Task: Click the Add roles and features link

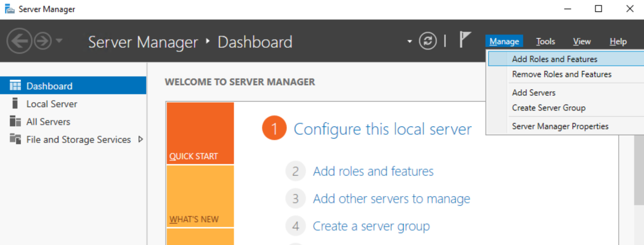Action: pos(373,171)
